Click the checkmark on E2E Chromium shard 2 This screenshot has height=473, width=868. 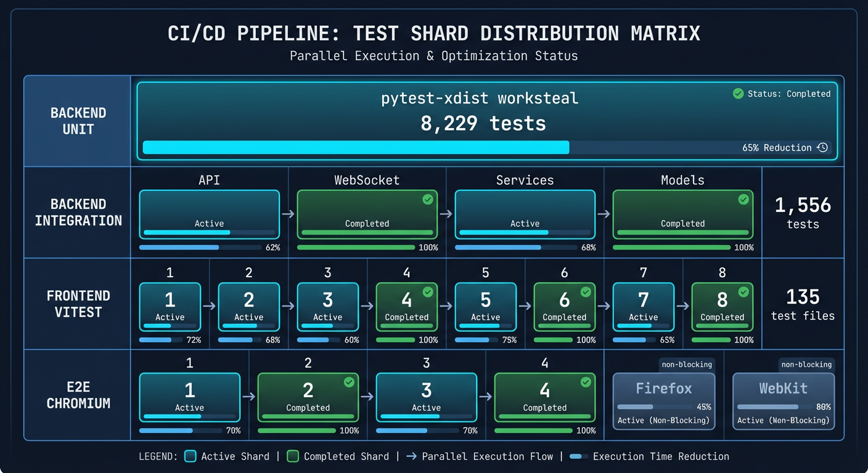pyautogui.click(x=348, y=382)
